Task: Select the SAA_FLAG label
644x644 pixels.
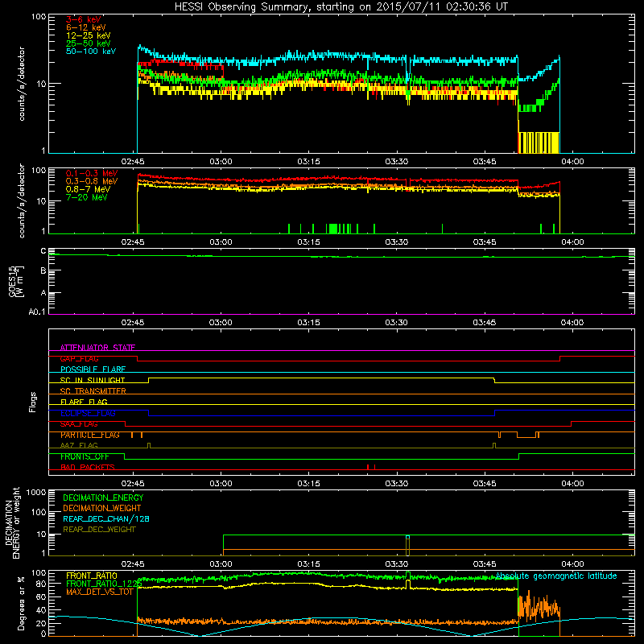Action: 79,424
